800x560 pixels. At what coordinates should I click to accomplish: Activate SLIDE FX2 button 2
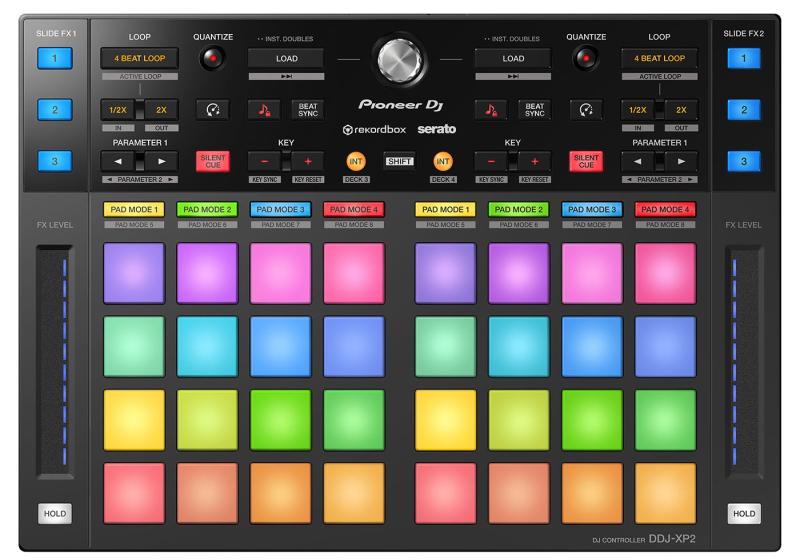click(x=744, y=110)
